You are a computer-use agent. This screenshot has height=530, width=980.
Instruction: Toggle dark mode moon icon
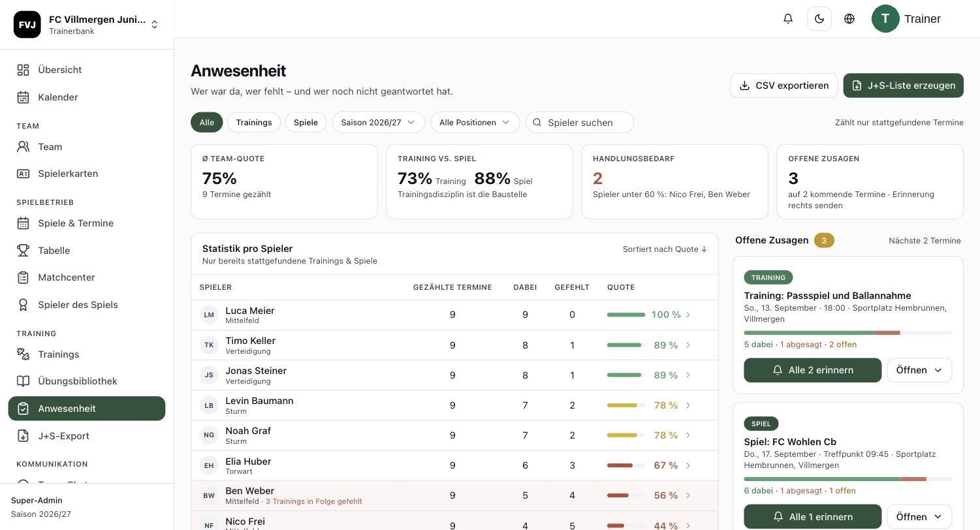point(819,19)
